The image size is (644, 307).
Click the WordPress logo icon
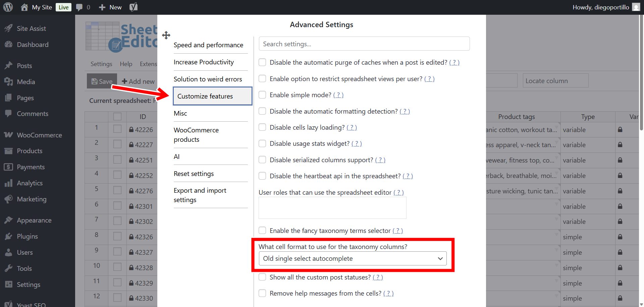coord(8,7)
